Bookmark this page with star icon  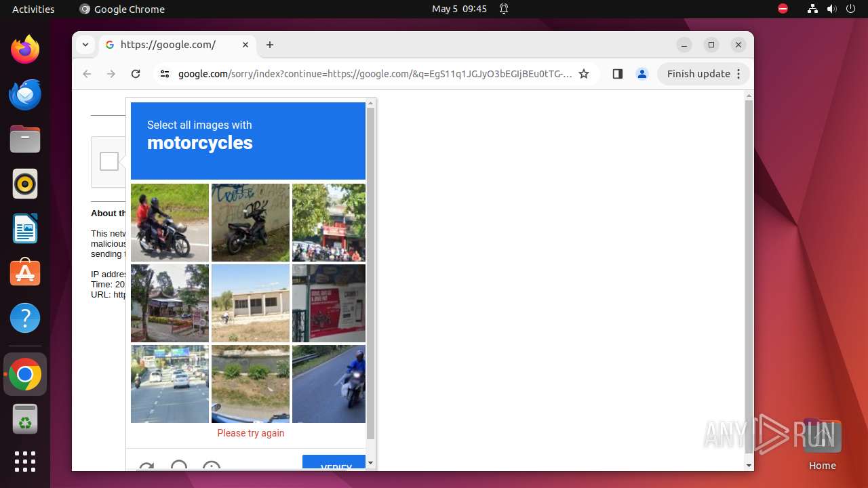[584, 74]
